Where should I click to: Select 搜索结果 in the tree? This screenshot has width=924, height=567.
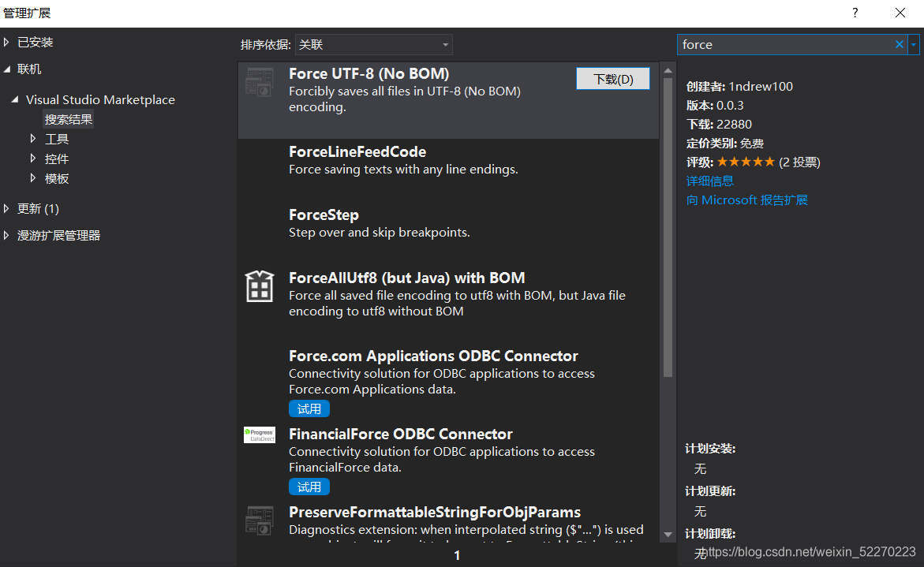click(x=69, y=120)
